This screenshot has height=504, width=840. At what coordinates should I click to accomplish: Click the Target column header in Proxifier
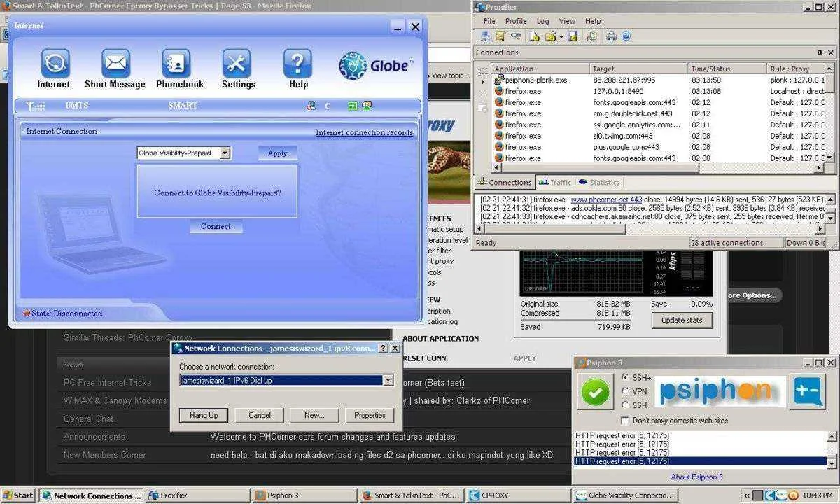(638, 69)
